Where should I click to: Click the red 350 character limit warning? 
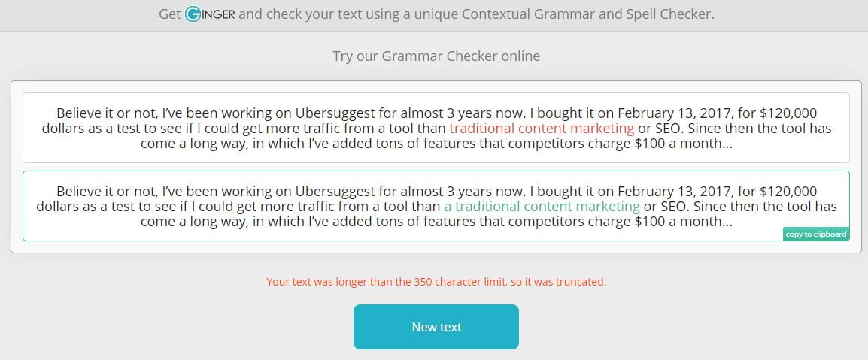click(436, 282)
